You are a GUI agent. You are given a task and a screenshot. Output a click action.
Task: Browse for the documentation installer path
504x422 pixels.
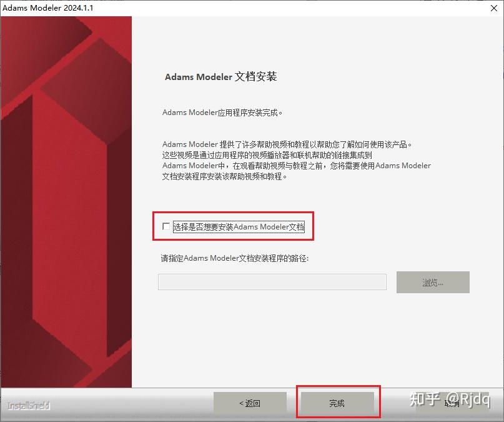[x=432, y=282]
